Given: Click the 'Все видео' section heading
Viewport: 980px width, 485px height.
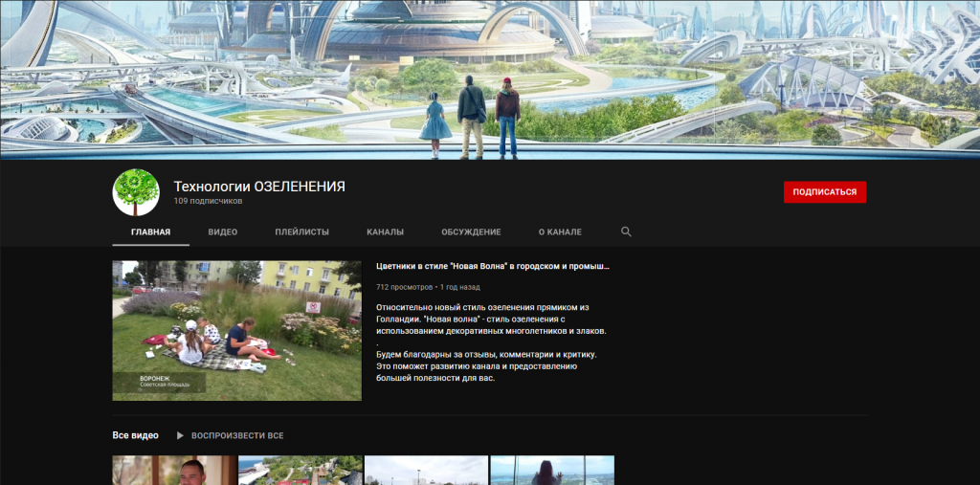Looking at the screenshot, I should (135, 435).
